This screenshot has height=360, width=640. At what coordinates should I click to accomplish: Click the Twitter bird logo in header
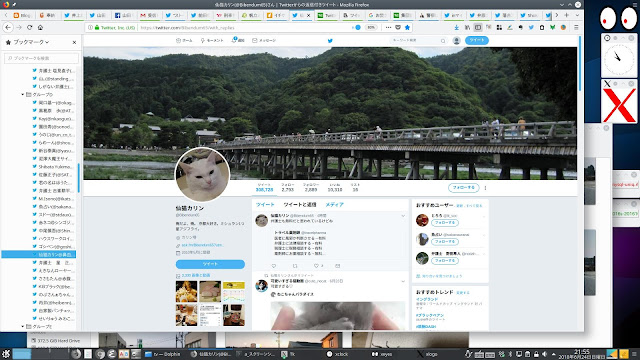[330, 40]
